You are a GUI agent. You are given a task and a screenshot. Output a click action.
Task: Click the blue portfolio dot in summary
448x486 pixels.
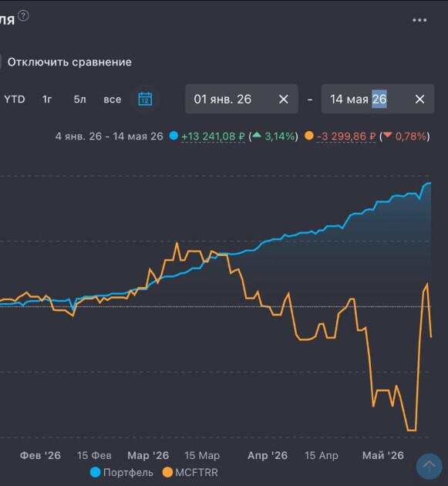(x=173, y=136)
